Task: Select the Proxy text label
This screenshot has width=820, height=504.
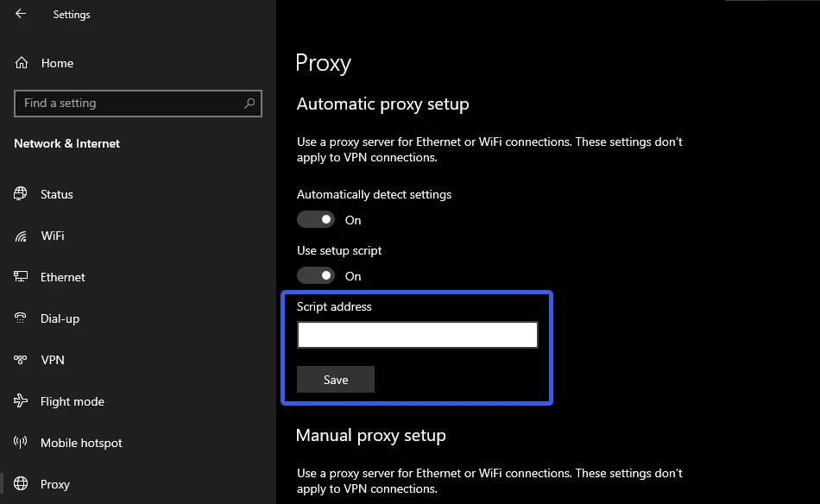Action: (x=55, y=484)
